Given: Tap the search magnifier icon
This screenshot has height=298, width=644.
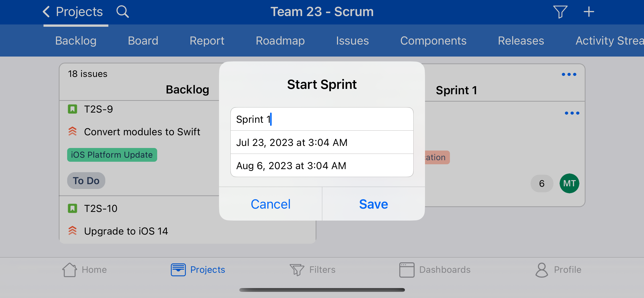Looking at the screenshot, I should click(x=123, y=12).
